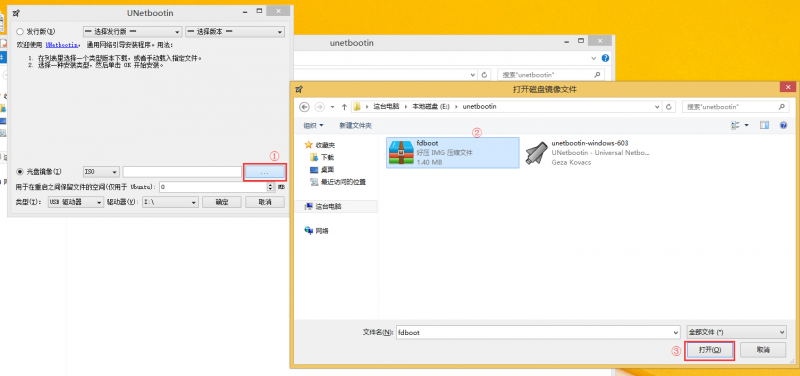Select 收藏夹 in the navigation pane
Screen dimensions: 800x376
pos(320,145)
